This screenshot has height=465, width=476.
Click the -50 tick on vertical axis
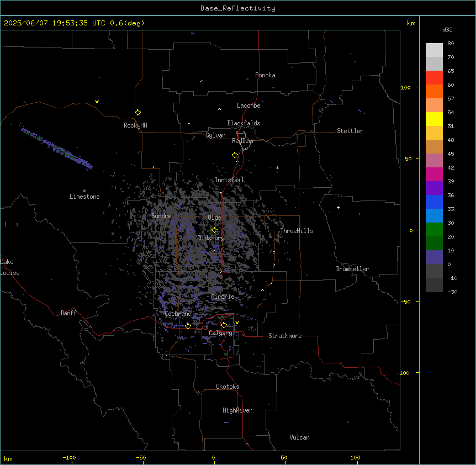405,302
